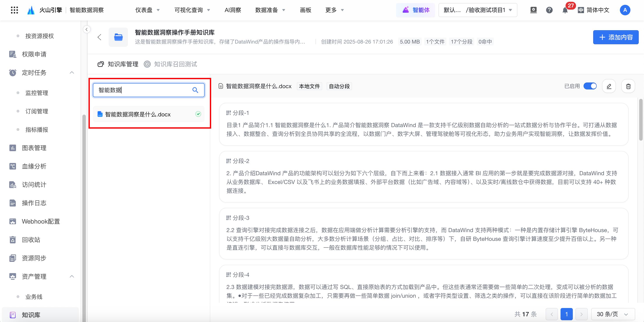This screenshot has width=644, height=322.
Task: Delete document using trash icon
Action: [x=628, y=86]
